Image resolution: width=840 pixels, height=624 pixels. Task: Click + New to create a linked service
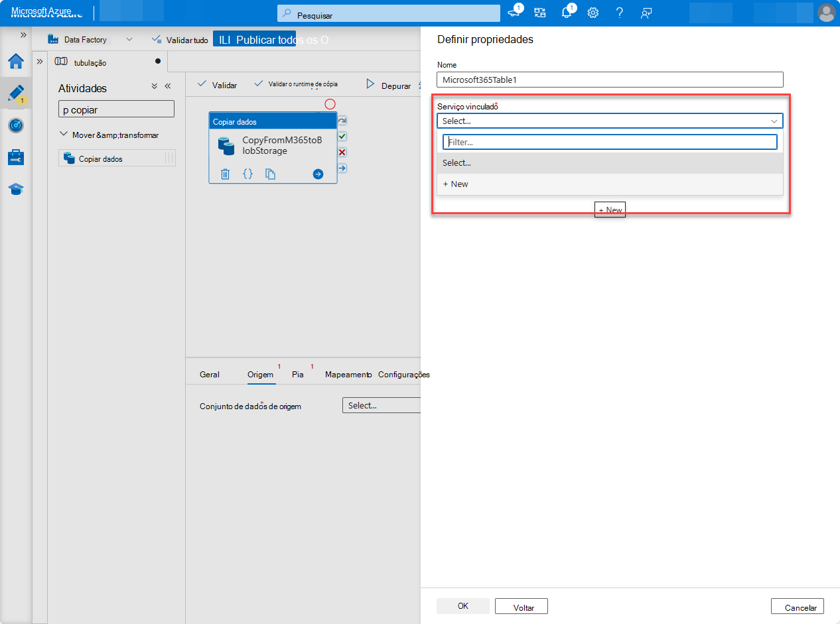(x=455, y=184)
